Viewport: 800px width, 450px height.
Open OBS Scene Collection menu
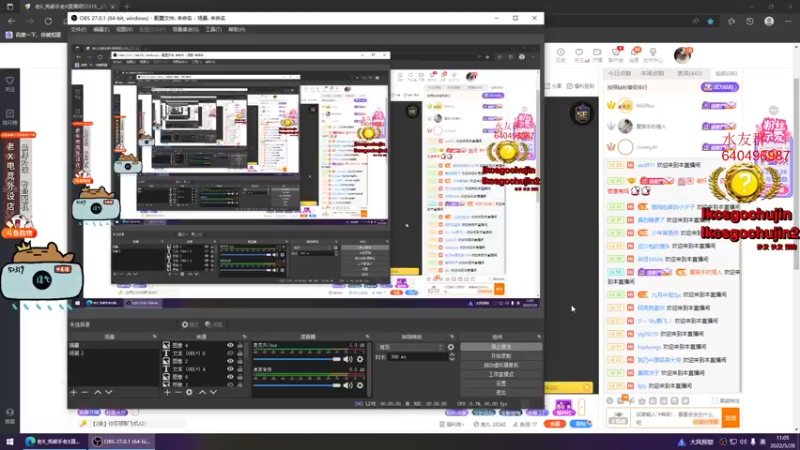click(x=185, y=30)
